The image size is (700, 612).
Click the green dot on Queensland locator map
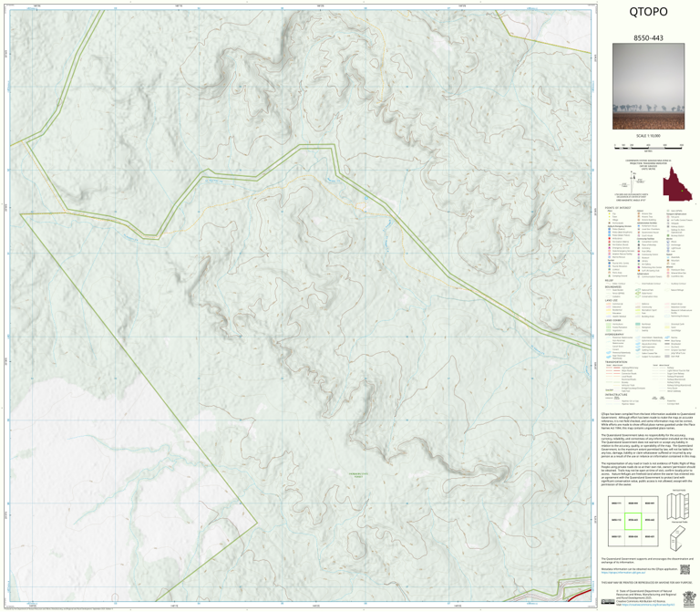point(682,191)
